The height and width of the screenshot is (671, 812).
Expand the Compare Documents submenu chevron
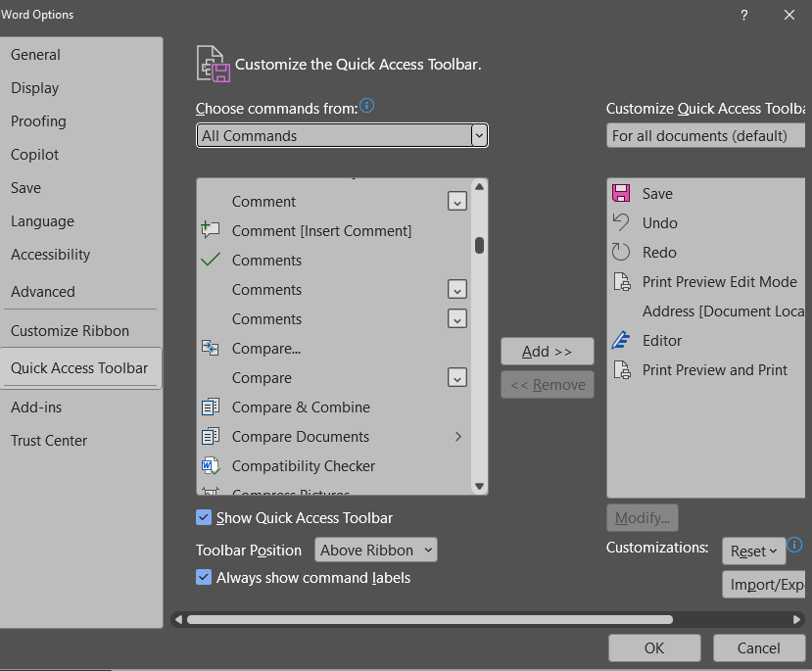coord(458,437)
